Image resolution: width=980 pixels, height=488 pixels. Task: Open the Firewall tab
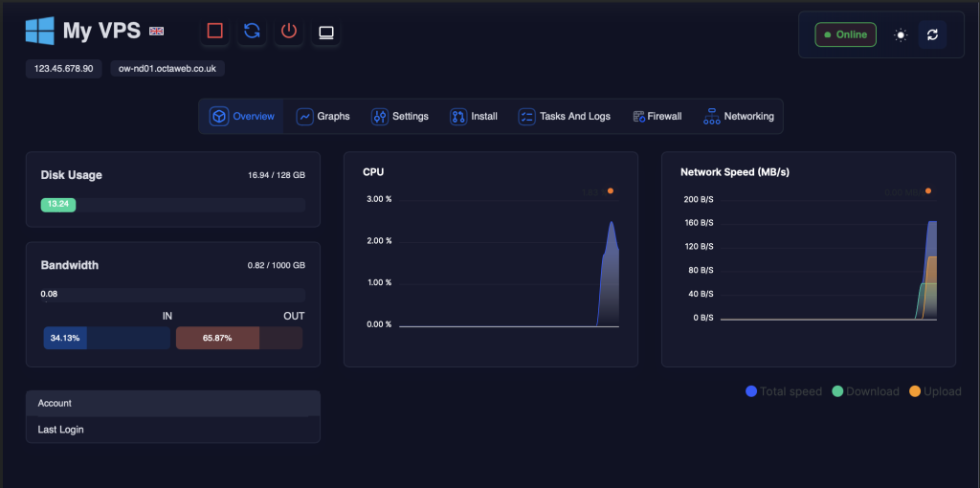click(x=657, y=117)
